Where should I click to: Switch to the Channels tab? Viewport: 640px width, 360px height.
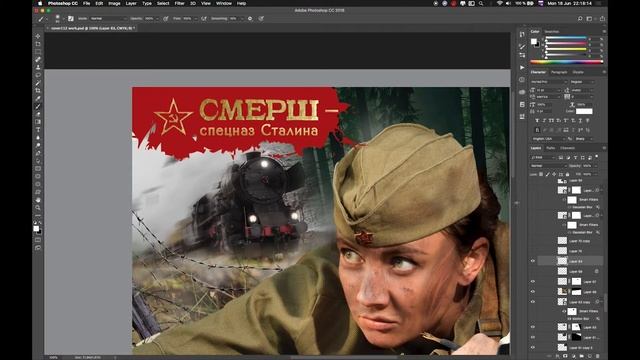(567, 148)
